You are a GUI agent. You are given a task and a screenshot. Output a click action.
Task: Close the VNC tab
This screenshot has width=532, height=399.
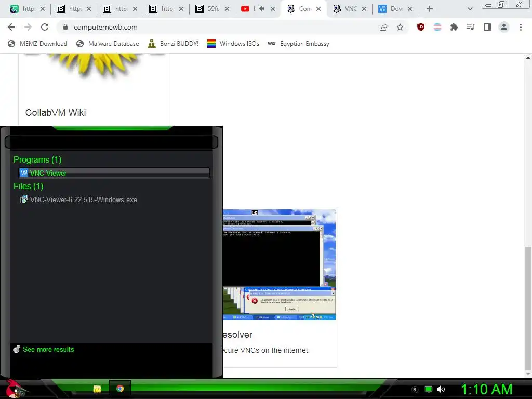364,9
